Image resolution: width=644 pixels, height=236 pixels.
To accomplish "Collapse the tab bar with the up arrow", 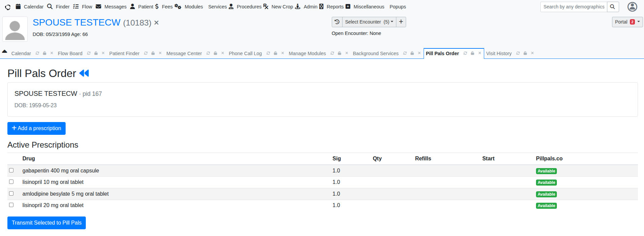I will 5,51.
